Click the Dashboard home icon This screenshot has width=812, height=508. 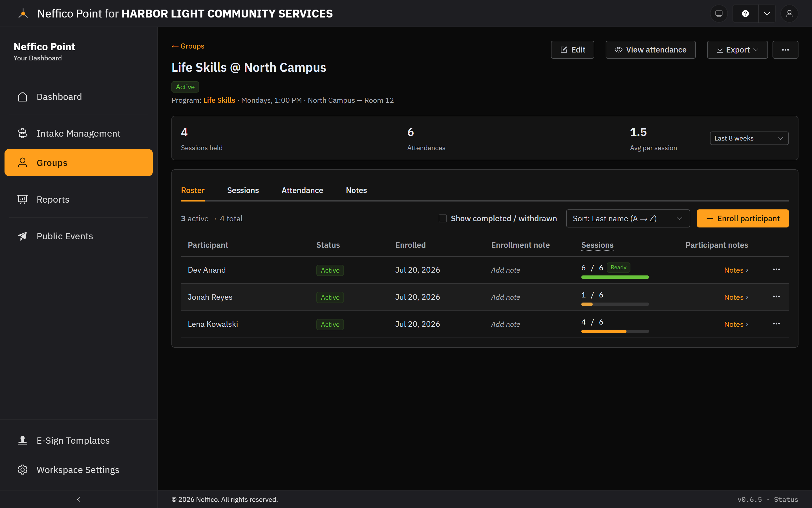[x=23, y=97]
